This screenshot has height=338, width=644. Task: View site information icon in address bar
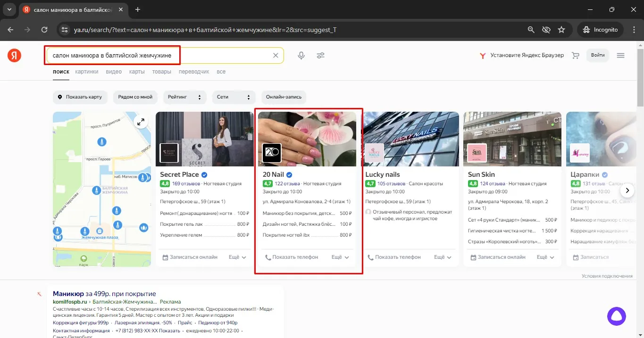pyautogui.click(x=65, y=30)
